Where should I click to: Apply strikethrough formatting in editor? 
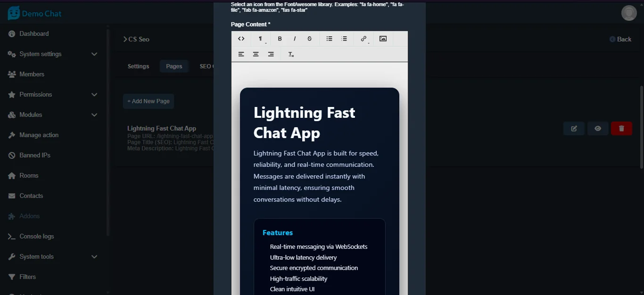pyautogui.click(x=310, y=39)
